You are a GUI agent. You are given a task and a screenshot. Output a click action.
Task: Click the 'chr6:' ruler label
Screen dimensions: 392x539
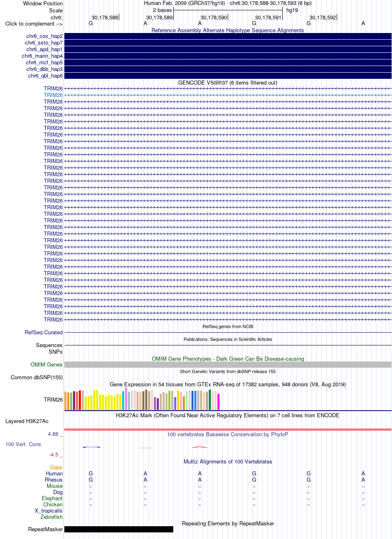pyautogui.click(x=57, y=17)
